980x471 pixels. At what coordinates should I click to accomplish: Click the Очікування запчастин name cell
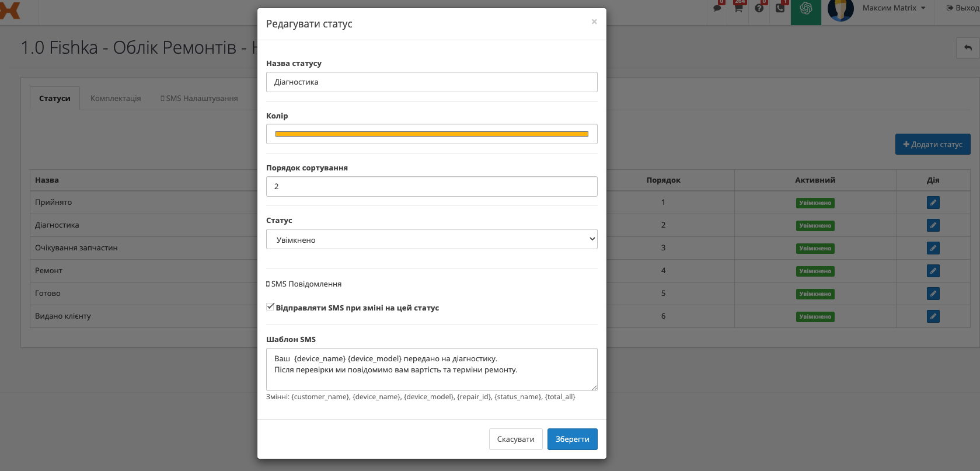(76, 248)
